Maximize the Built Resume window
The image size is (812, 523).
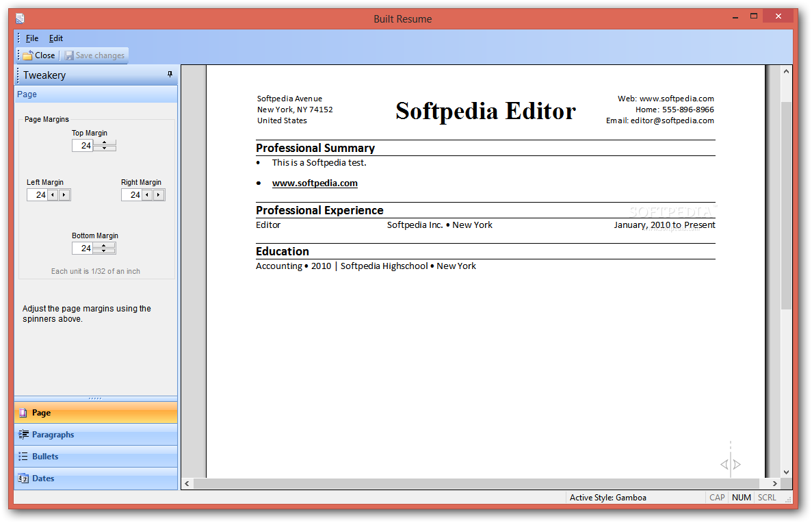pos(754,16)
